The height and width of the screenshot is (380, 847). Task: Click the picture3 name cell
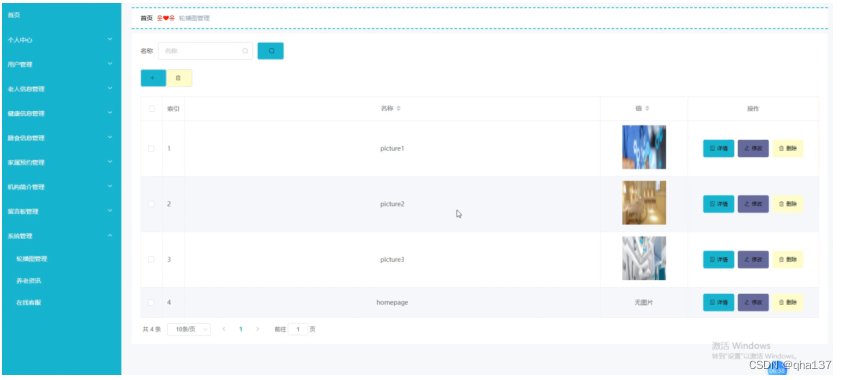click(x=392, y=259)
